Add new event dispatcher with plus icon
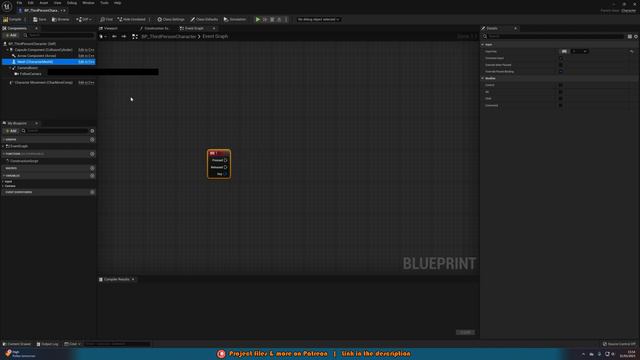Image resolution: width=640 pixels, height=360 pixels. click(x=92, y=192)
